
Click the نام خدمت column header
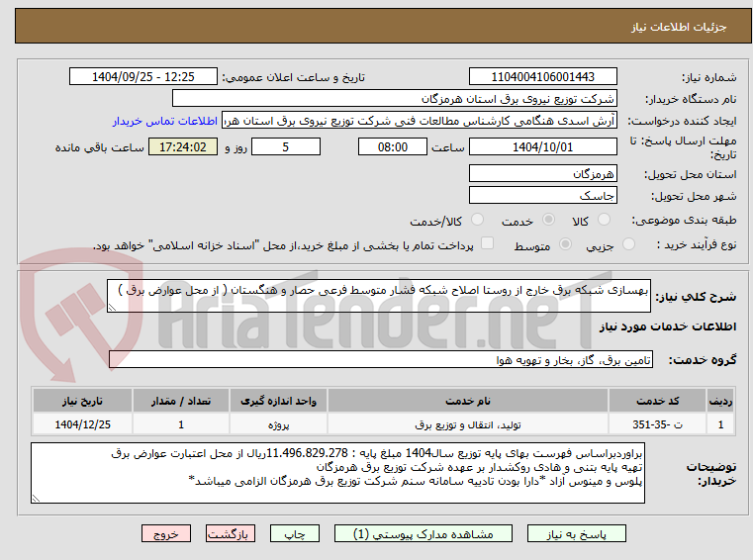tap(468, 401)
